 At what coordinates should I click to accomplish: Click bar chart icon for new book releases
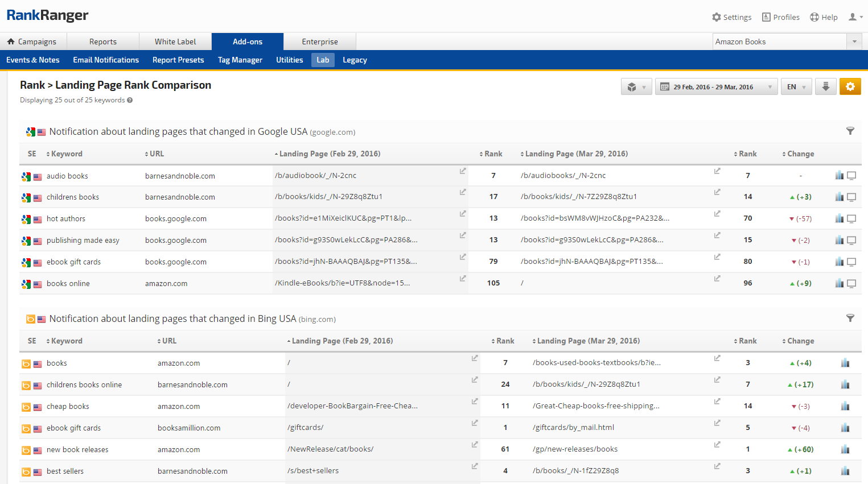[845, 450]
